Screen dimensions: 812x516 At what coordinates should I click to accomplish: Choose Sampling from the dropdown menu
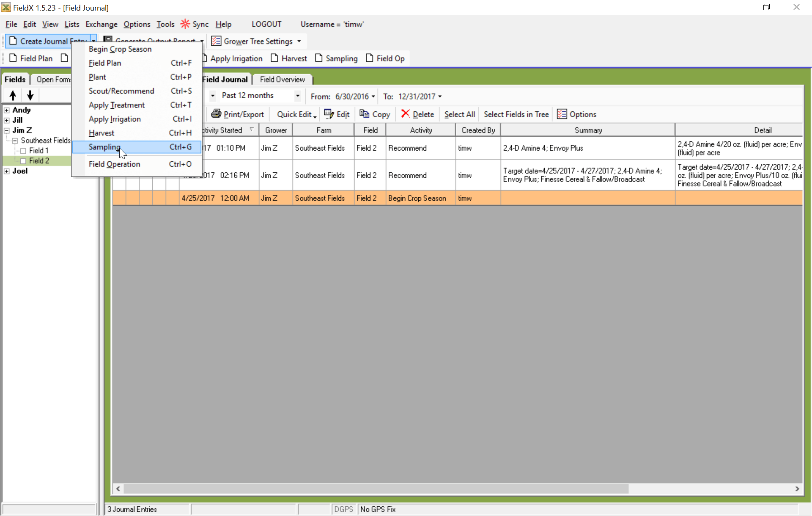[104, 147]
